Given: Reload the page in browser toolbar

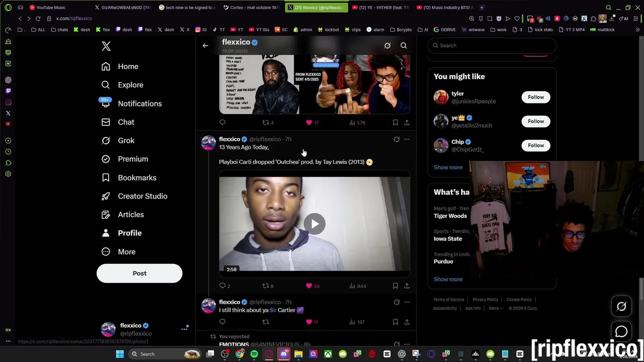Looking at the screenshot, I should (38, 19).
